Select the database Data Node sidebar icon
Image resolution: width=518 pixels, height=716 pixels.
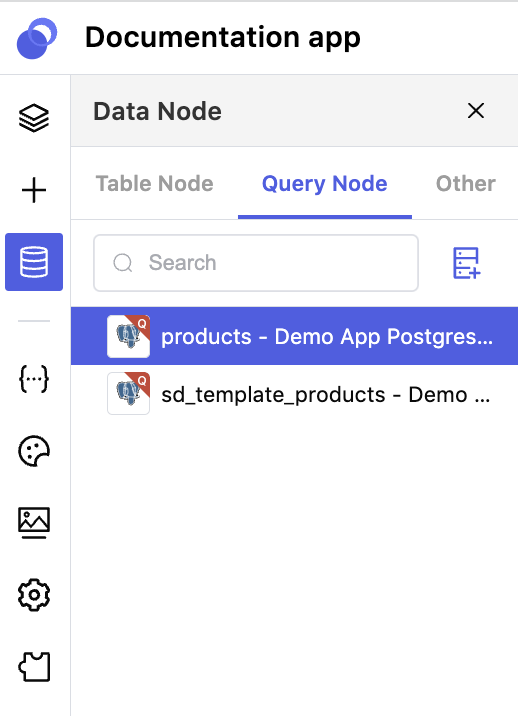(x=34, y=262)
